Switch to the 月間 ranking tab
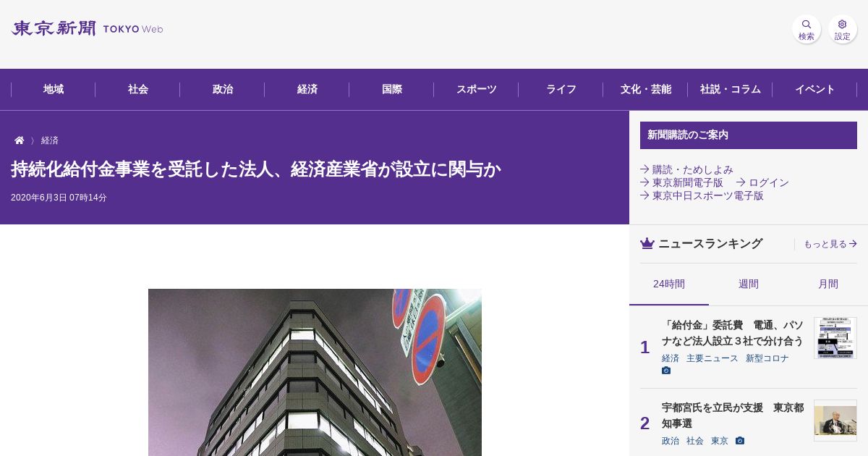Image resolution: width=868 pixels, height=456 pixels. click(828, 284)
